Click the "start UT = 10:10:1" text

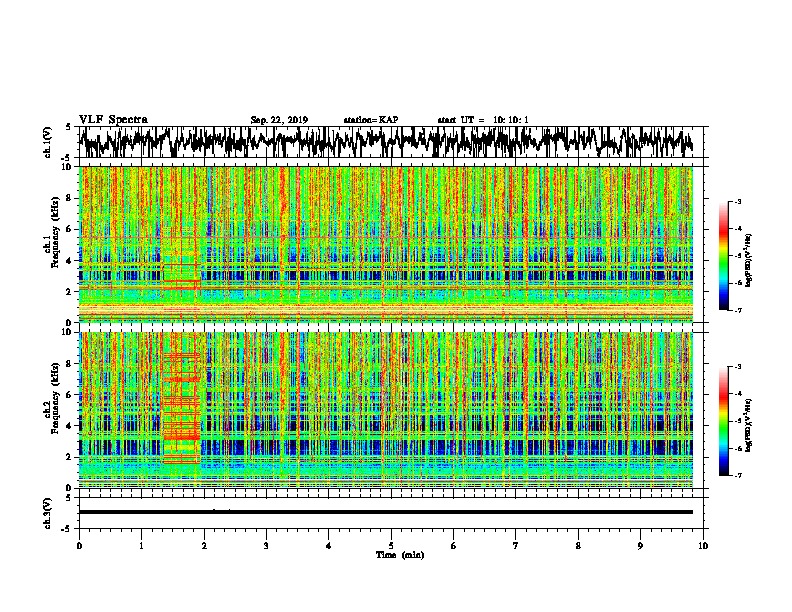pyautogui.click(x=483, y=120)
